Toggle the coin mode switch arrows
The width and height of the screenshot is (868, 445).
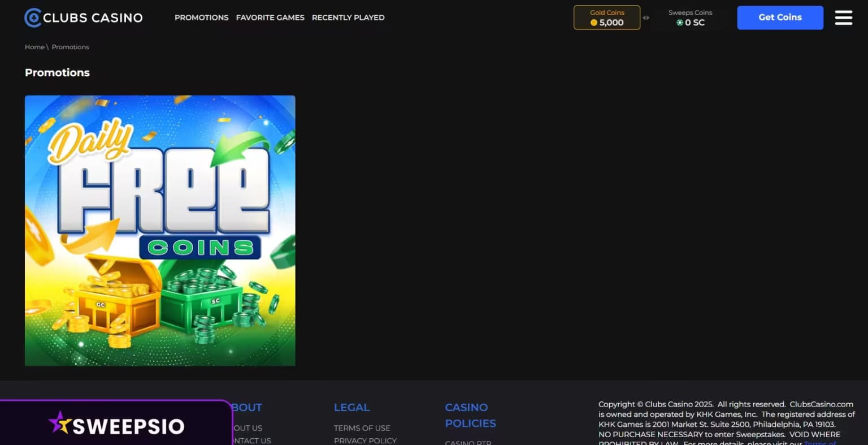[x=646, y=18]
